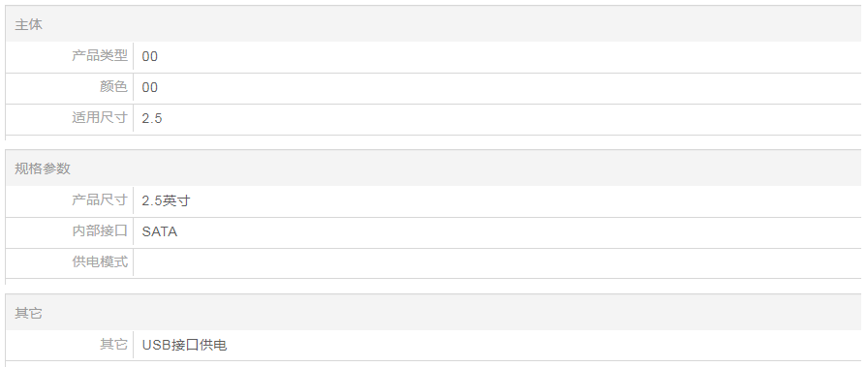Select the 内部接口 label
868x367 pixels.
tap(100, 230)
